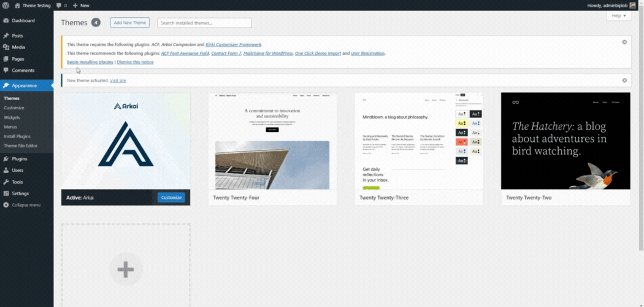644x307 pixels.
Task: Click the Pages sidebar icon
Action: click(x=6, y=59)
